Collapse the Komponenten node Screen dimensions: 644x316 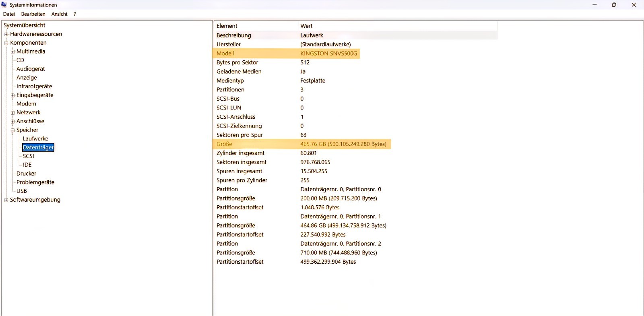[x=6, y=43]
